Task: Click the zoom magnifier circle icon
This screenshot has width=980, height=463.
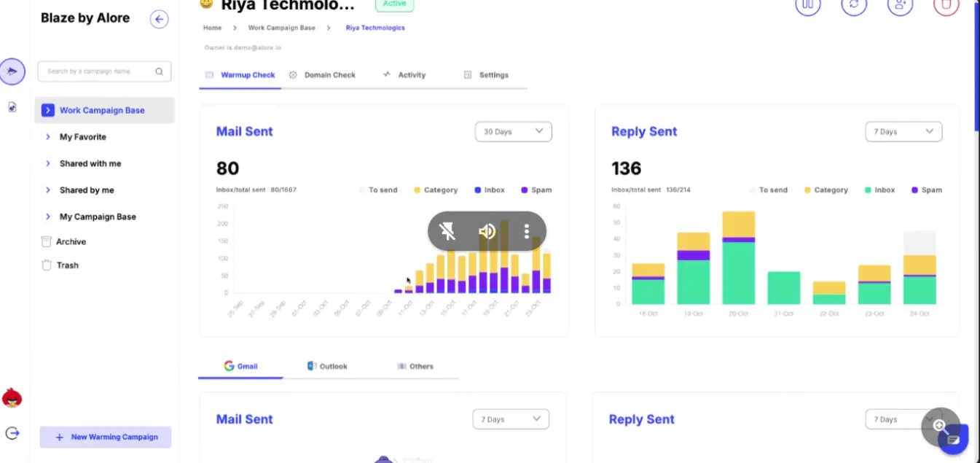Action: (x=938, y=426)
